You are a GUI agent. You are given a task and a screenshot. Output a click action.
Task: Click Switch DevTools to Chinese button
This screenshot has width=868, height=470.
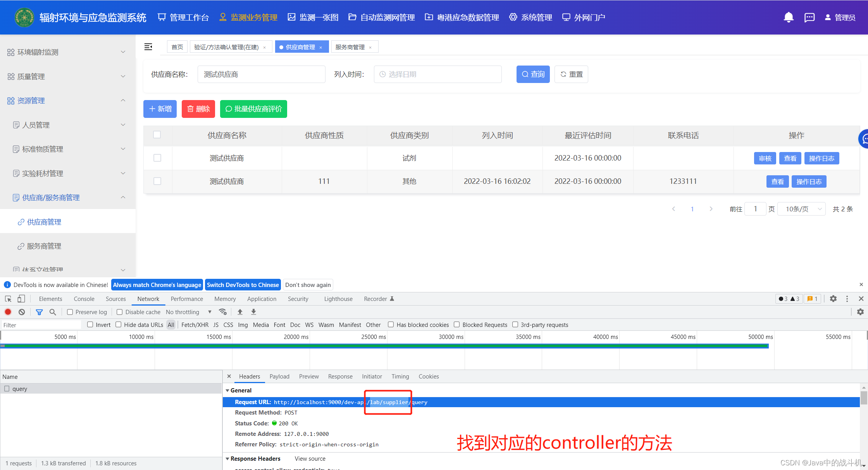click(243, 285)
